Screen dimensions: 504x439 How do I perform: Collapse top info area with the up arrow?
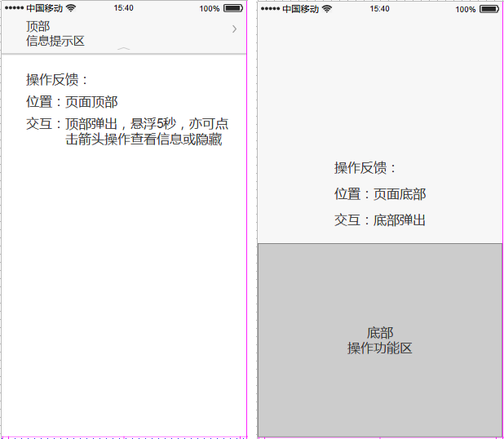coord(124,49)
